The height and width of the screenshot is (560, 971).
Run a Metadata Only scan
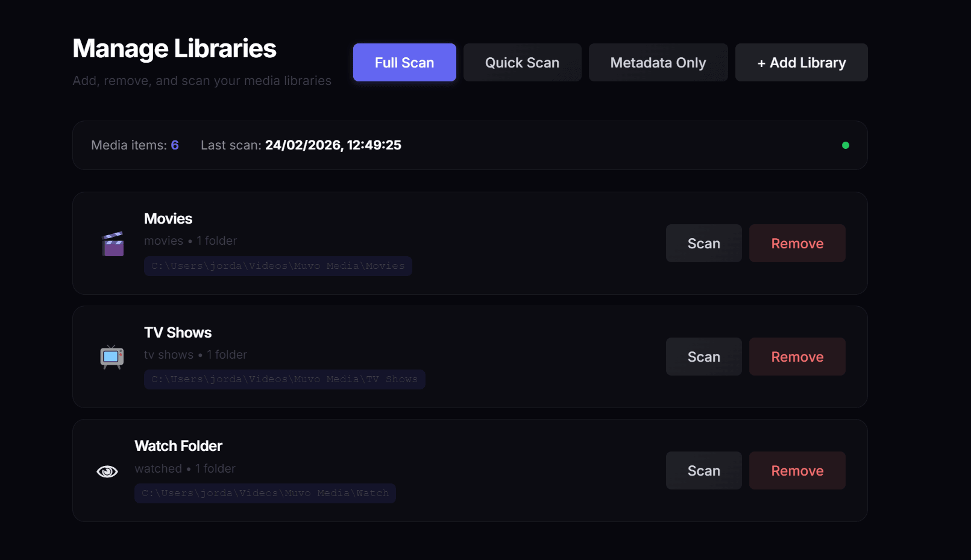[x=658, y=62]
